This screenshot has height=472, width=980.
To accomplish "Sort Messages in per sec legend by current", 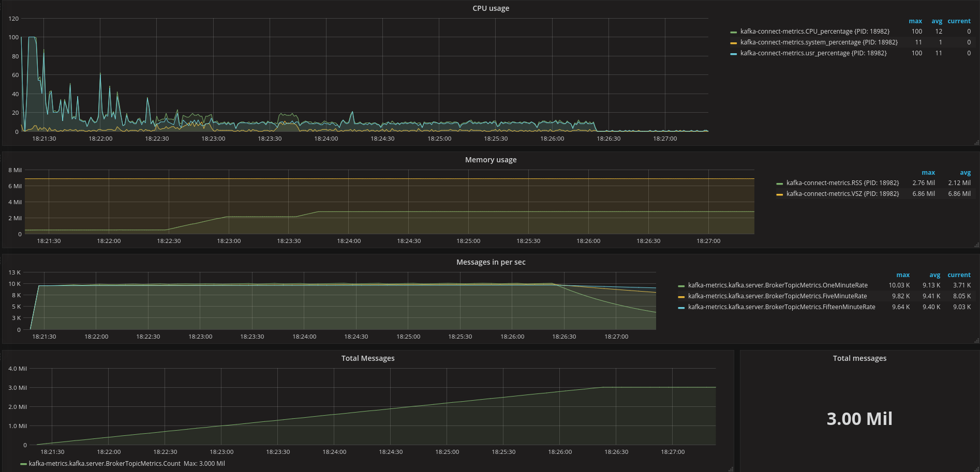I will 959,275.
